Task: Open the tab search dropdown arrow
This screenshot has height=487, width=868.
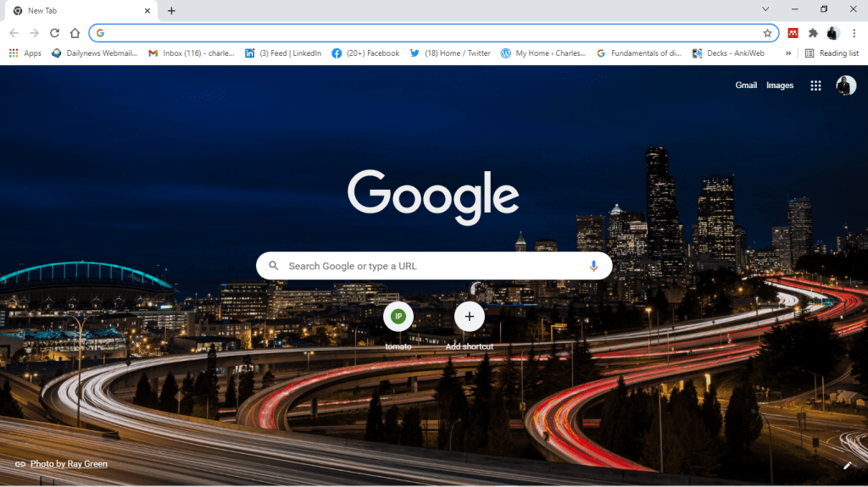Action: pos(765,9)
